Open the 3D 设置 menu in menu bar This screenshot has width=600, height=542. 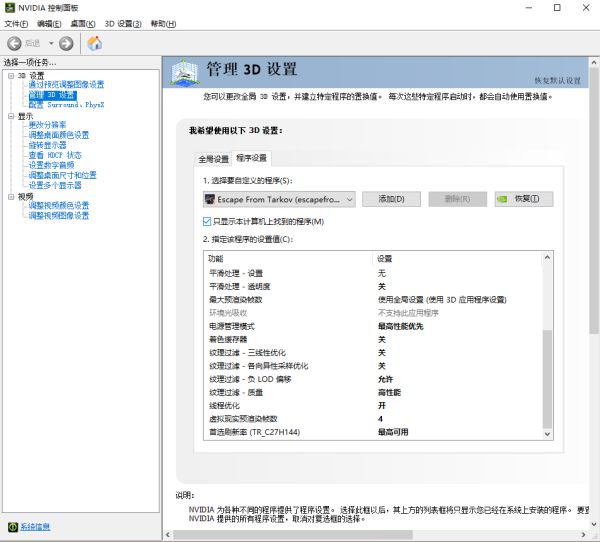(124, 23)
